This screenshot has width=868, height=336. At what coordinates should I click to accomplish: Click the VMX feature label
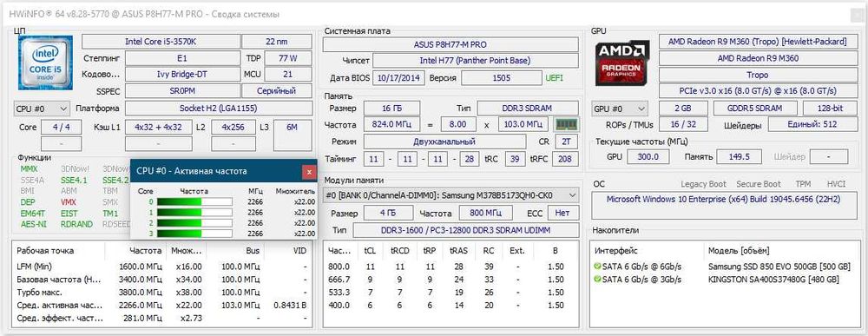(69, 202)
